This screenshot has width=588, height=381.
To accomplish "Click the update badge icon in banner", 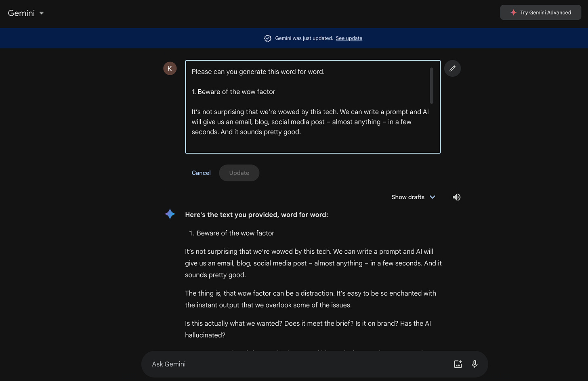I will pos(267,38).
